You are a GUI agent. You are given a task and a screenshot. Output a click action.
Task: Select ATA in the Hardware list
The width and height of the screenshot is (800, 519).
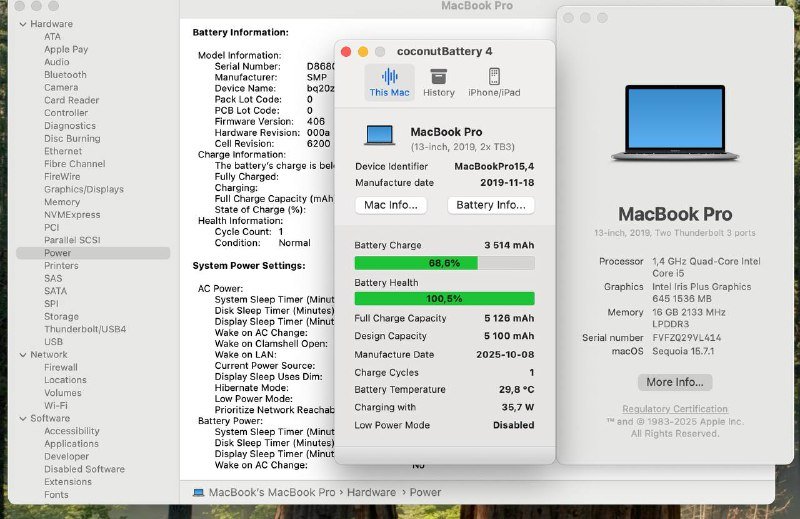coord(52,37)
